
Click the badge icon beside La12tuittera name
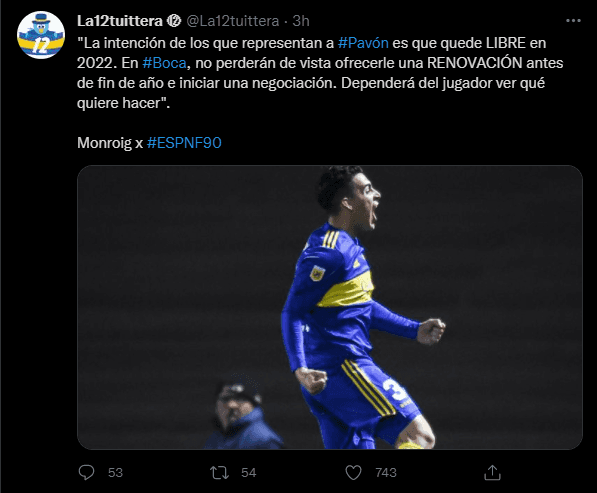[x=174, y=21]
